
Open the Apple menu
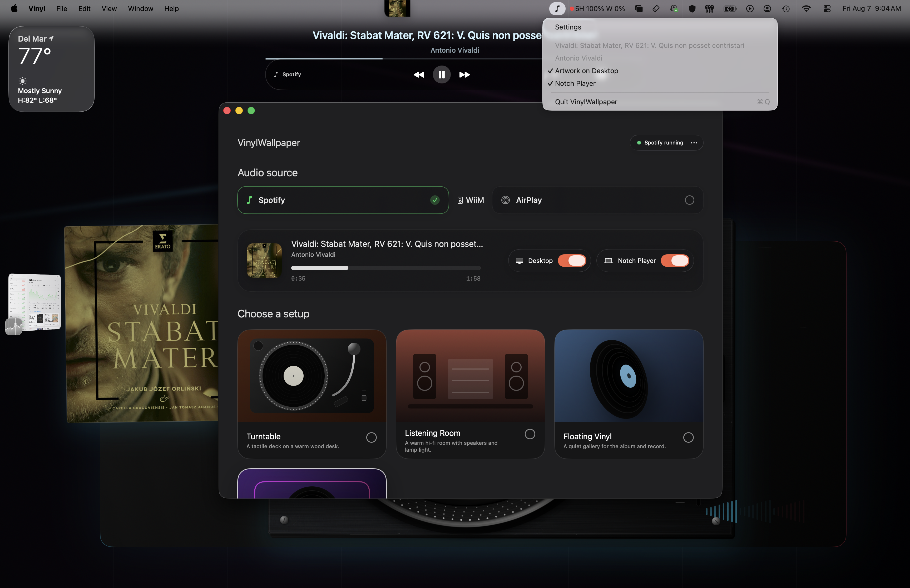14,8
